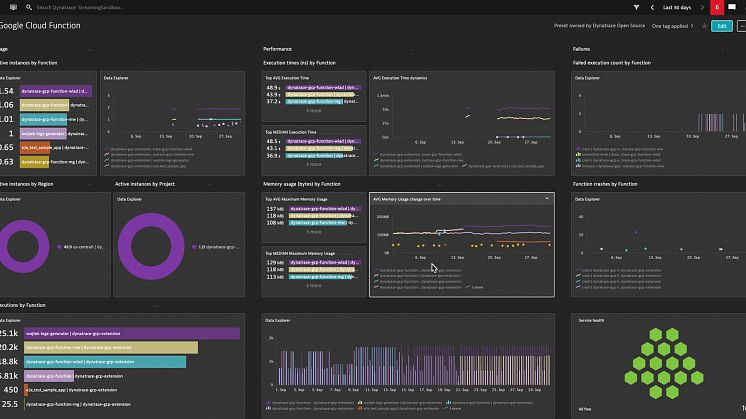Expand One tag applied
This screenshot has width=746, height=419.
[672, 26]
